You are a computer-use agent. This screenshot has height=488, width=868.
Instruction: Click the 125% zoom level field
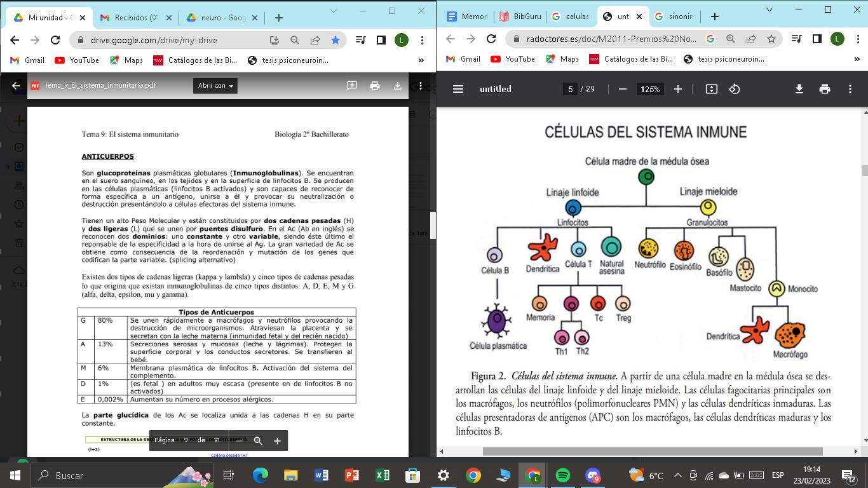coord(650,89)
